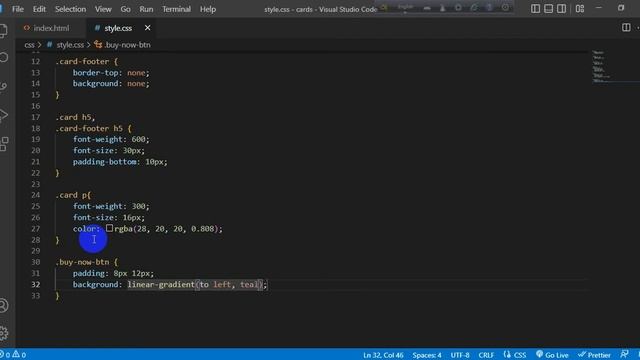Open the Explorer view in the activity bar

[3, 30]
